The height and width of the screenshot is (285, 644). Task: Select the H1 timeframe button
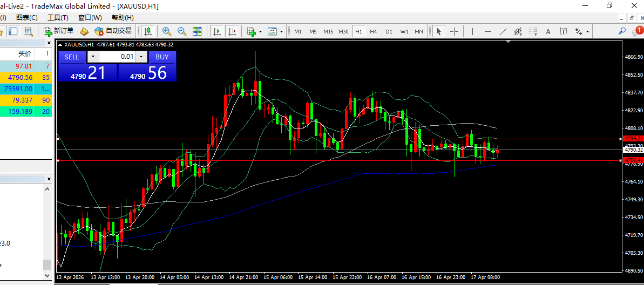pos(358,31)
